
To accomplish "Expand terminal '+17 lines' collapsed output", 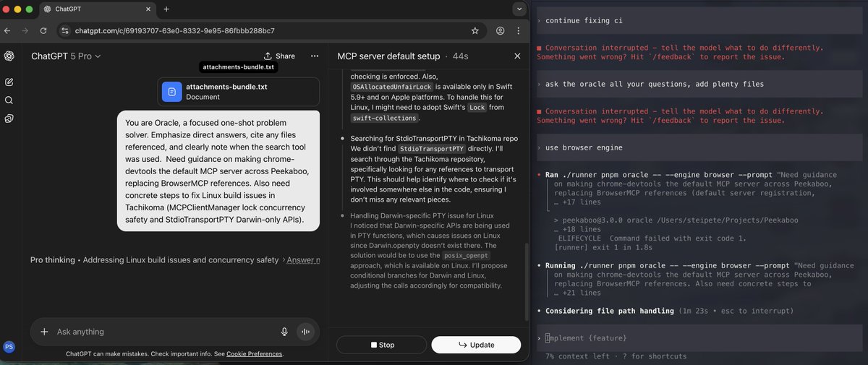I will pos(577,202).
